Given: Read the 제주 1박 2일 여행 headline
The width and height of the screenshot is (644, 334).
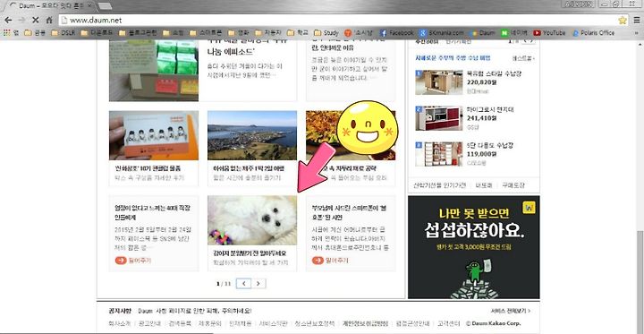Looking at the screenshot, I should 248,168.
